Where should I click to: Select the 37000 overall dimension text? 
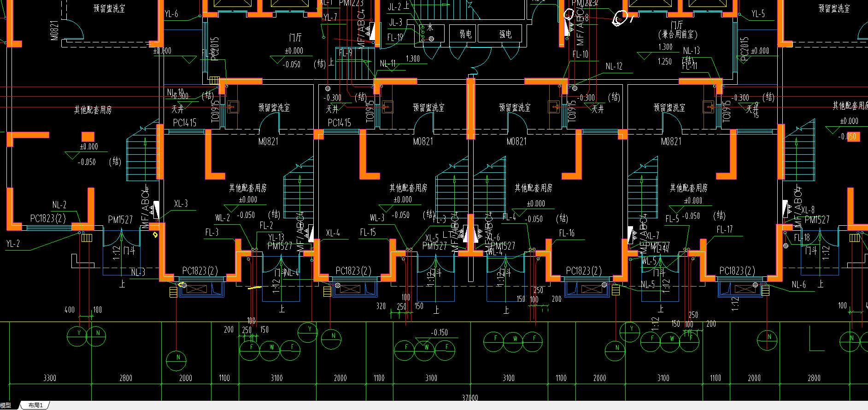pyautogui.click(x=470, y=398)
